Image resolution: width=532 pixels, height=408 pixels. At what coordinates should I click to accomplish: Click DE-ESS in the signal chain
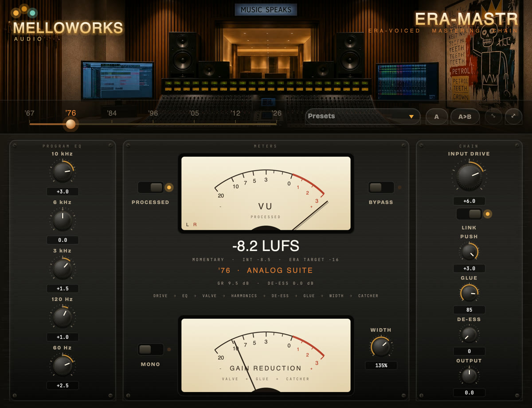tap(280, 296)
